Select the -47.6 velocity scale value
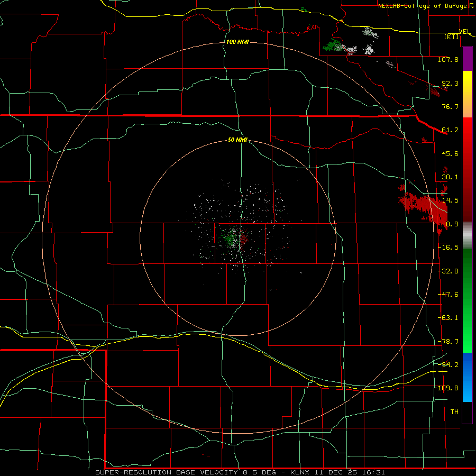This screenshot has height=476, width=476. (x=448, y=295)
